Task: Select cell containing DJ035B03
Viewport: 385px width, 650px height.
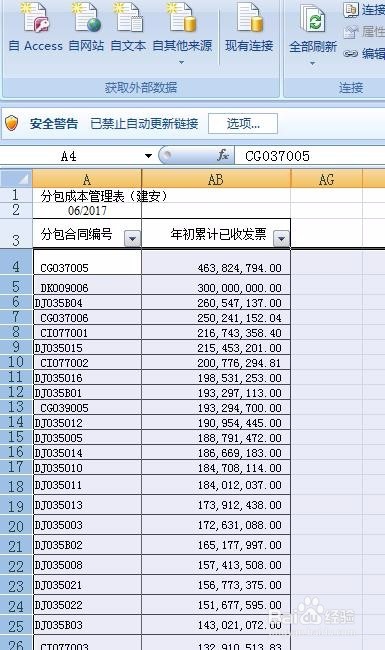Action: [x=87, y=624]
